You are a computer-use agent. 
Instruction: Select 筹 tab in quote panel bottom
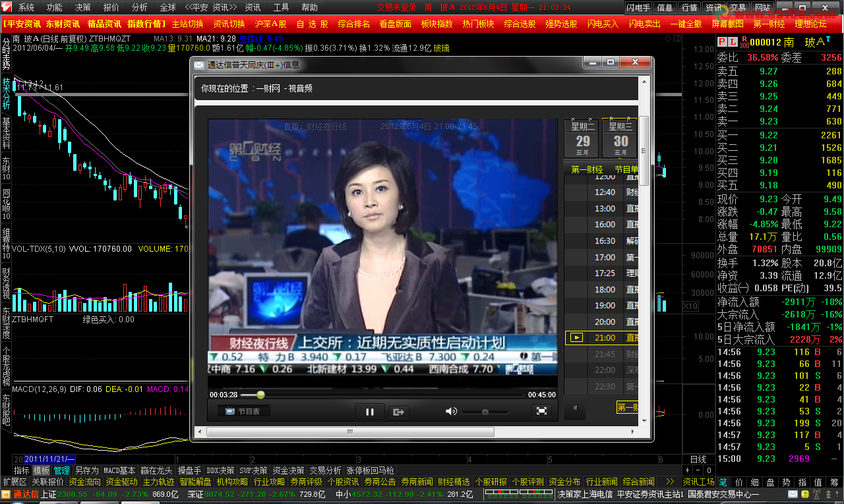point(834,482)
